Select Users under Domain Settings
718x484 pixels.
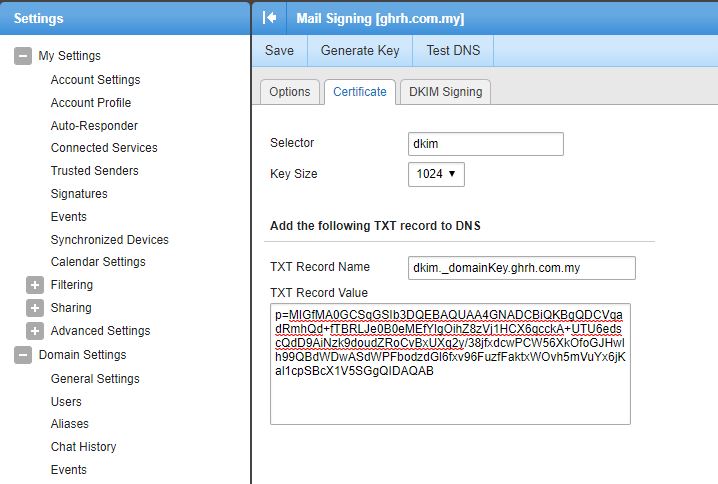point(66,402)
